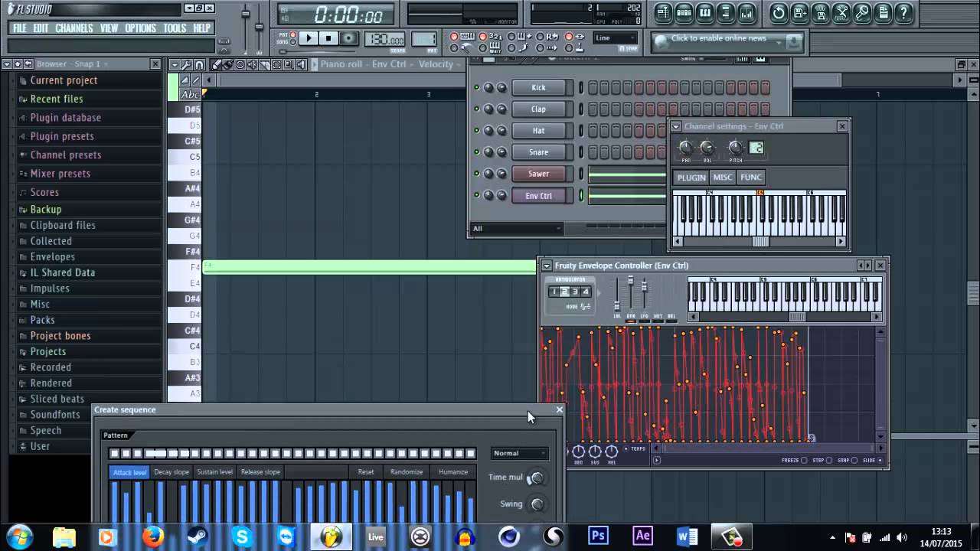This screenshot has width=980, height=551.
Task: Click Reset in Create sequence
Action: pos(366,472)
